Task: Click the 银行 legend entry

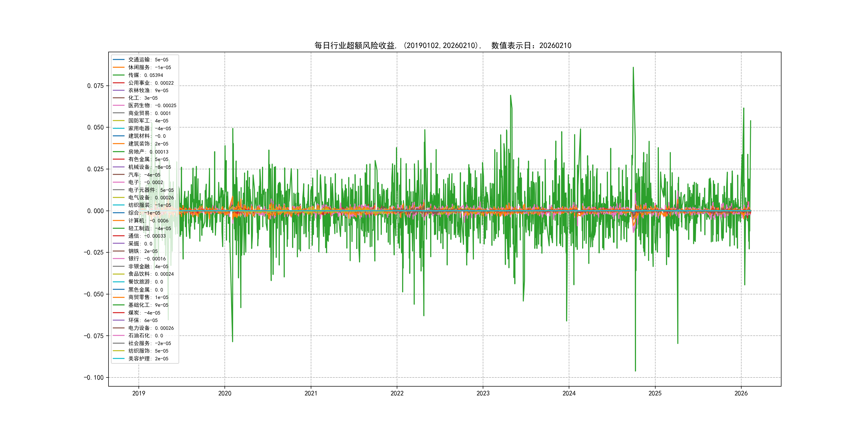Action: 147,259
